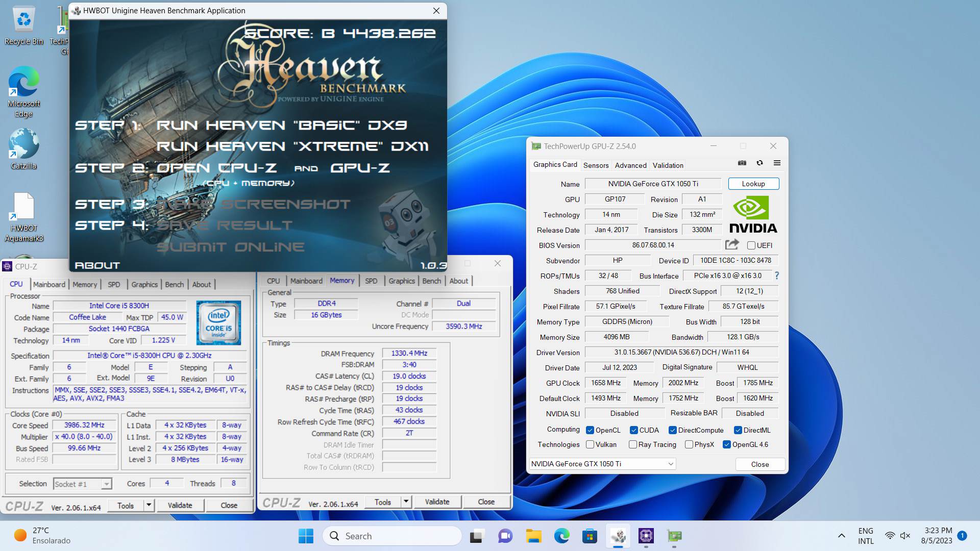Open Graphics tab in right CPU-Z window

pos(401,281)
